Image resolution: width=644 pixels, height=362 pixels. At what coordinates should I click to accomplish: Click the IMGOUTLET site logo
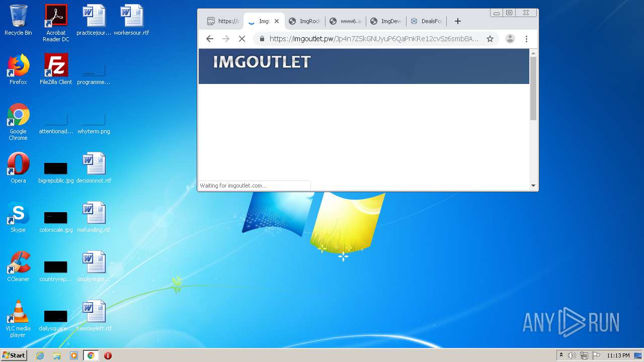(x=262, y=62)
